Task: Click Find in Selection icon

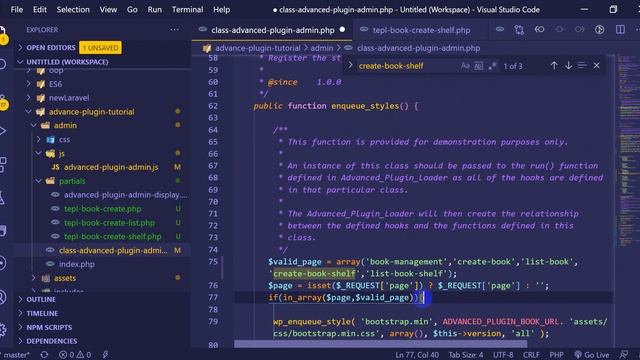Action: pos(582,65)
